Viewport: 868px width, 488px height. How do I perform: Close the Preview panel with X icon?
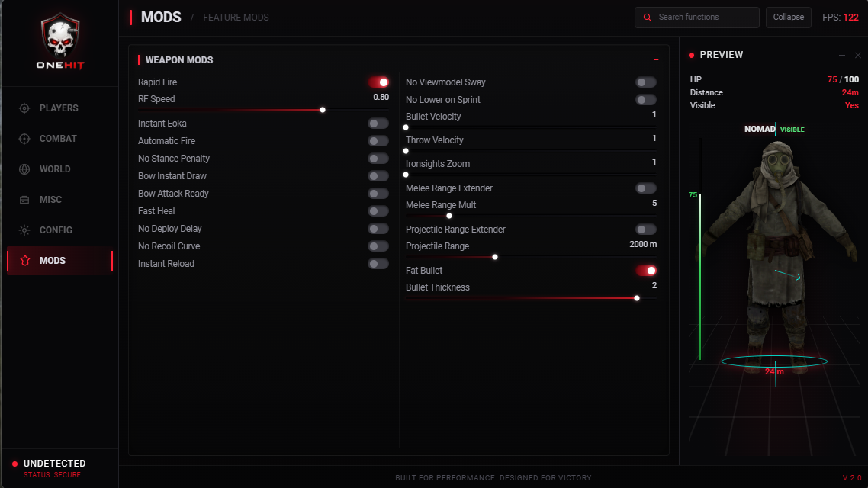click(858, 56)
